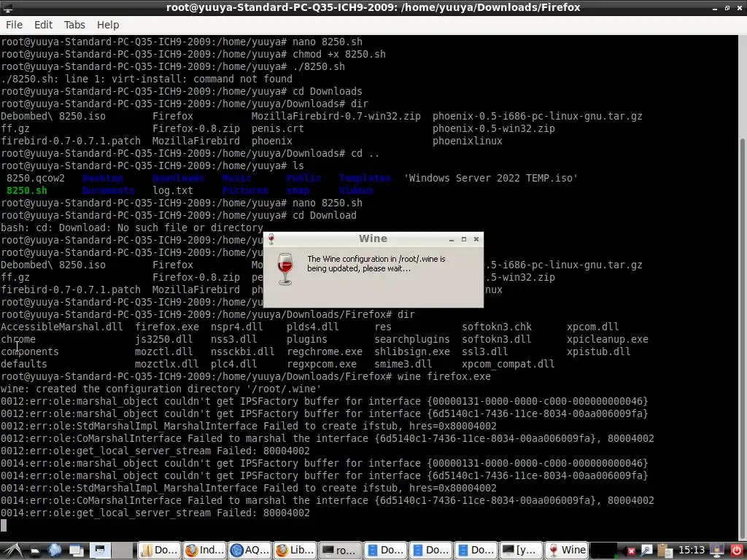Screen dimensions: 747x560
Task: Click 'searchplugins' in the dir listing
Action: pos(412,340)
